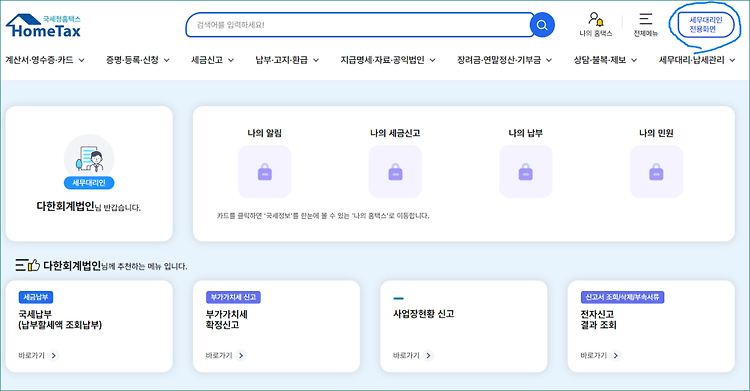Click the thumbs-up recommended menu icon
750x391 pixels.
27,265
